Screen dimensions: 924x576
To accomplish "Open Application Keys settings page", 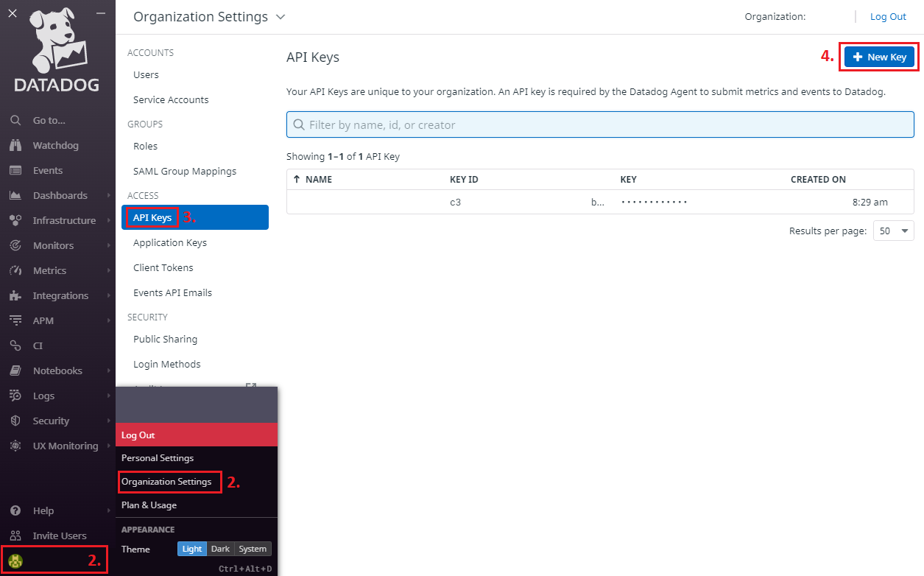I will pos(170,242).
